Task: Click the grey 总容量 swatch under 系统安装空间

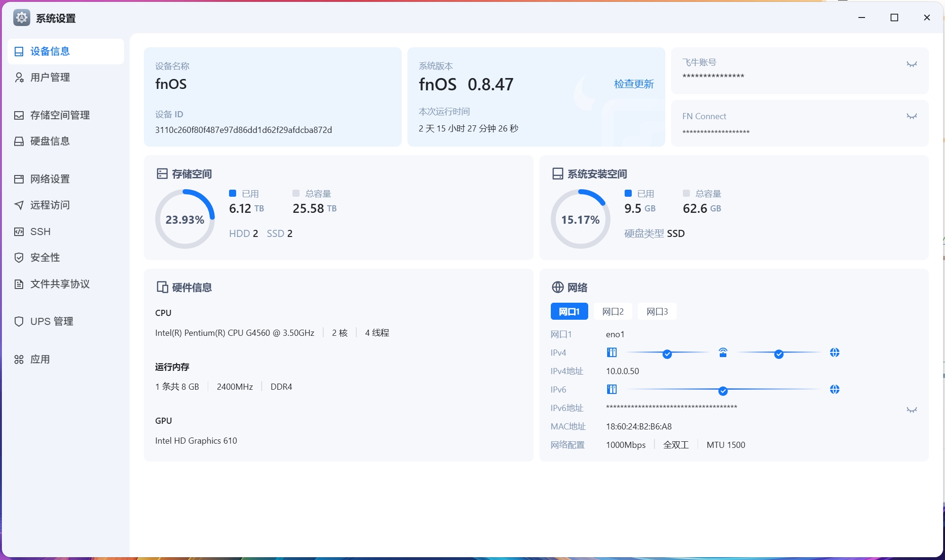Action: click(686, 193)
